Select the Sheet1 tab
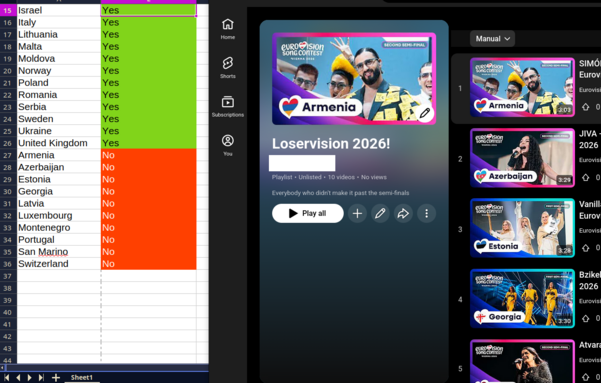The image size is (601, 383). click(x=82, y=378)
